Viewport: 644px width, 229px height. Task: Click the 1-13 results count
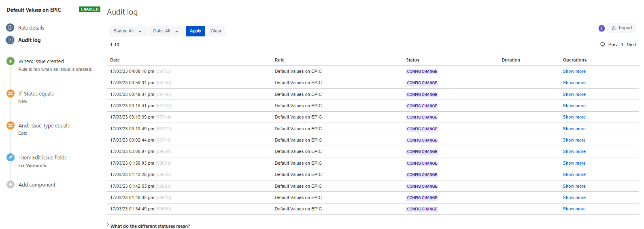pyautogui.click(x=115, y=45)
